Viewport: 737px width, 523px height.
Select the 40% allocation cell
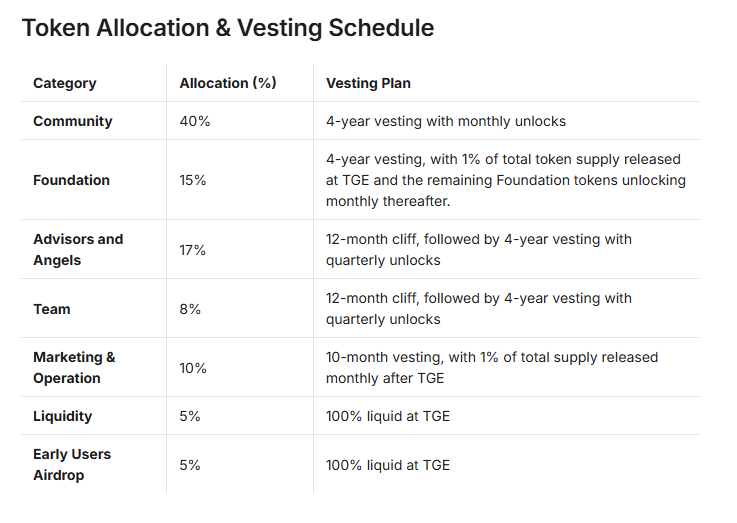[195, 121]
